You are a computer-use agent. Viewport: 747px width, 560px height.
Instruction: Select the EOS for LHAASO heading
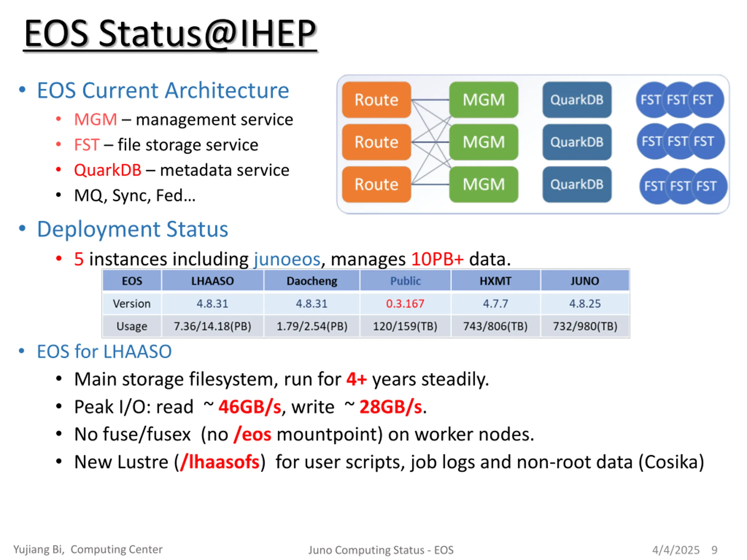pyautogui.click(x=104, y=351)
